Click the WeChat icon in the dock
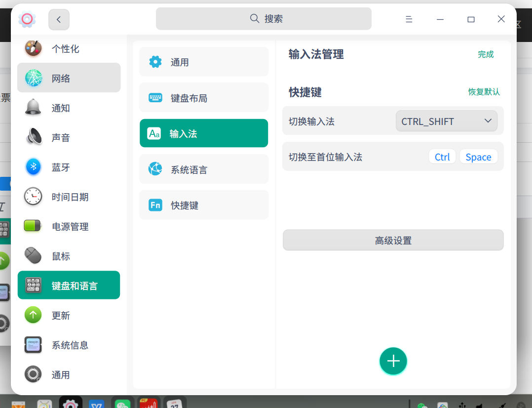532x408 pixels. 122,402
